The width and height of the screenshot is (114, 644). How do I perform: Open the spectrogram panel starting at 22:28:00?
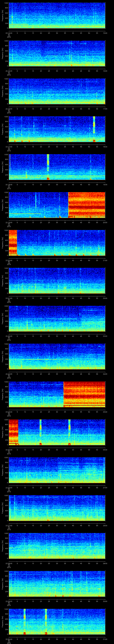click(57, 546)
